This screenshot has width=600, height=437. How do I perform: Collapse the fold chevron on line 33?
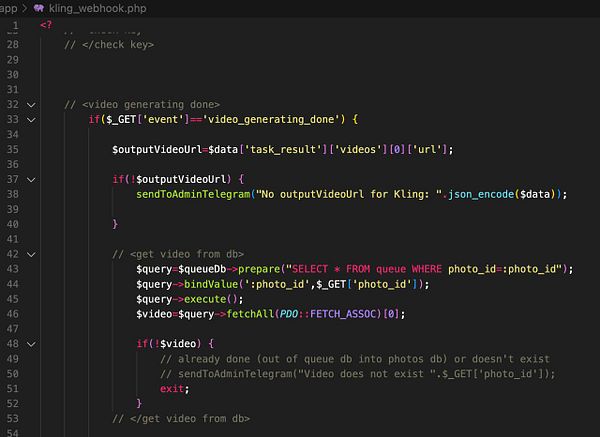click(x=31, y=120)
